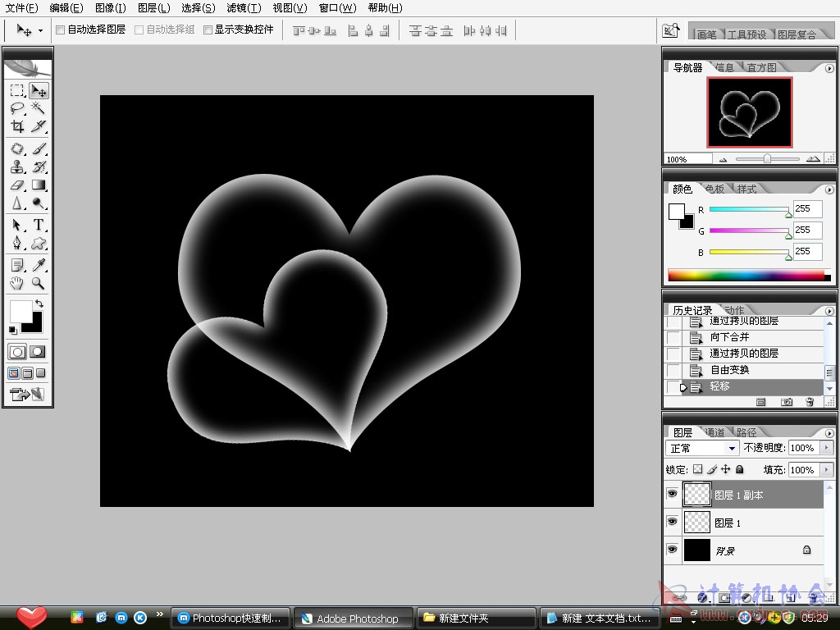This screenshot has width=840, height=630.
Task: Switch to the 通道 tab
Action: tap(714, 432)
